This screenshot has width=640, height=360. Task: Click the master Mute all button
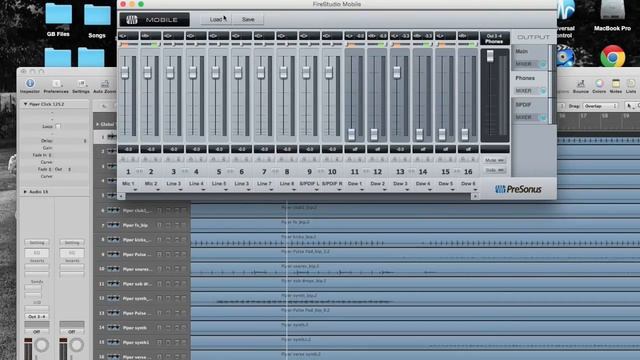coord(495,160)
